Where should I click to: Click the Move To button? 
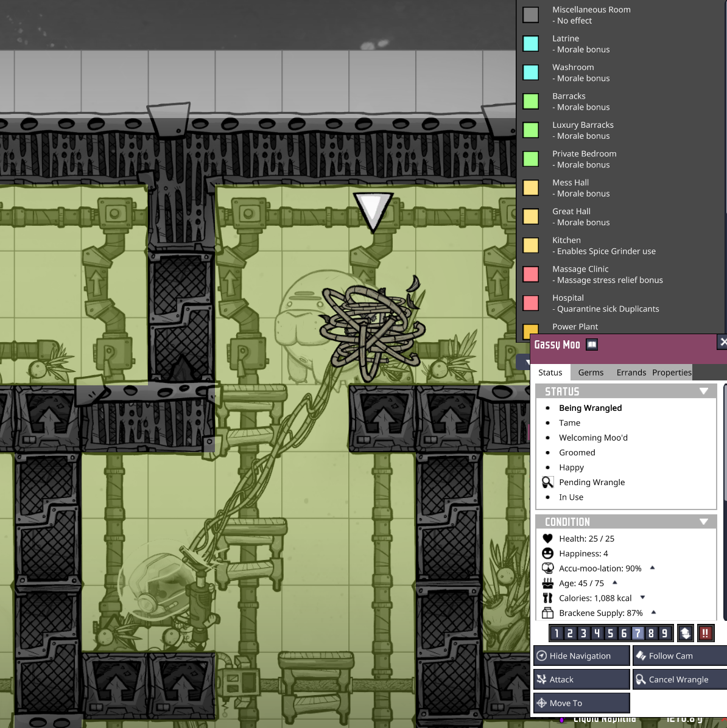pyautogui.click(x=581, y=703)
